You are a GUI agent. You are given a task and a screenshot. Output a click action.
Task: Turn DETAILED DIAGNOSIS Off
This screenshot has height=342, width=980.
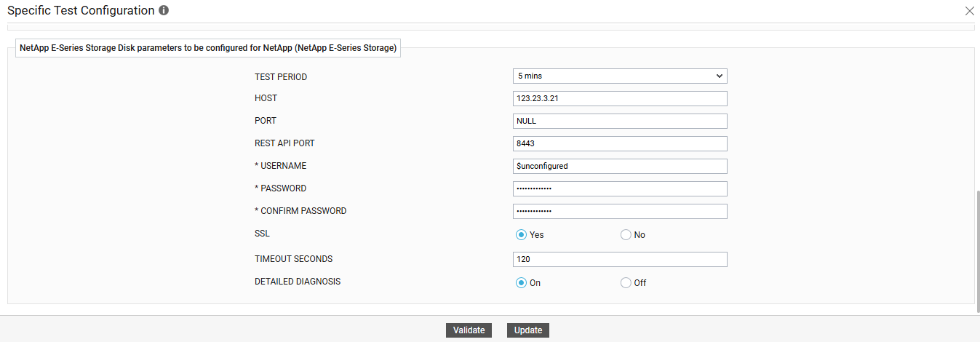626,282
